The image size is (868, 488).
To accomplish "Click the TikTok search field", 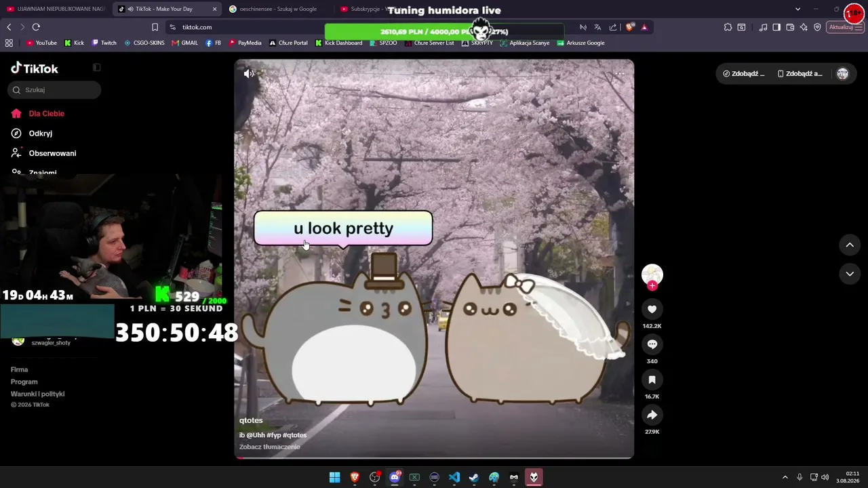I will click(54, 89).
